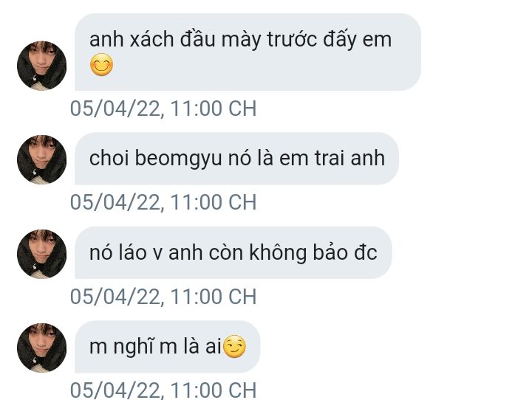Image resolution: width=532 pixels, height=400 pixels.
Task: Click the smiling blush emoji in first message
Action: [x=101, y=65]
